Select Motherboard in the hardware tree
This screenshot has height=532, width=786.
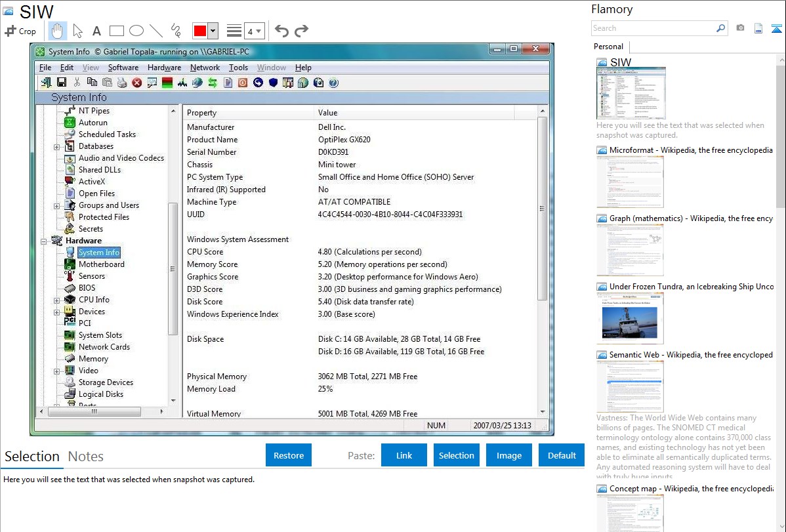(x=101, y=264)
